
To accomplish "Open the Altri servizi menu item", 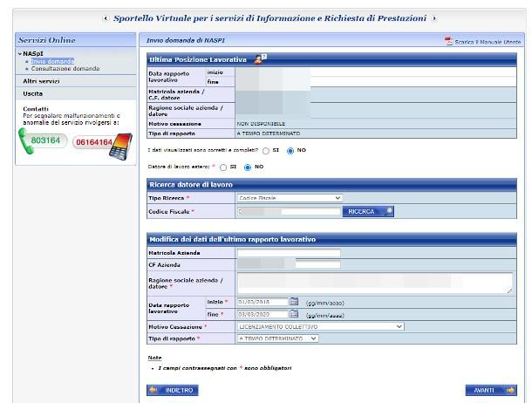I will click(41, 81).
